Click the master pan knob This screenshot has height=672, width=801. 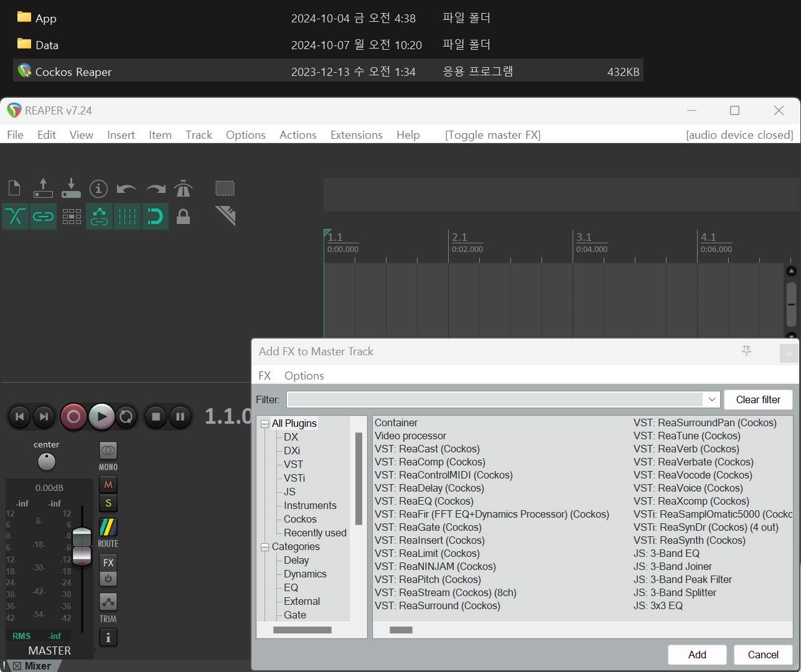click(x=47, y=462)
